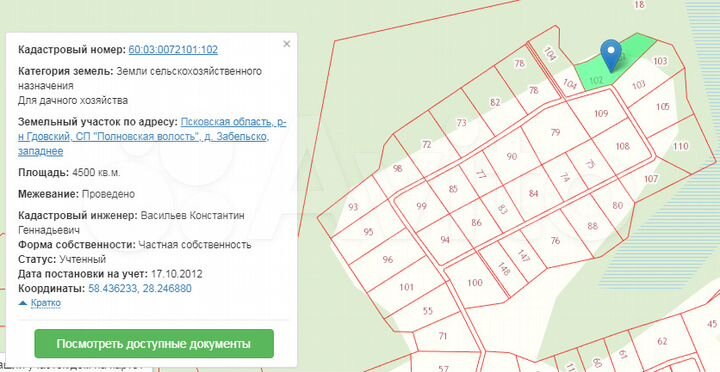The image size is (720, 372).
Task: Select parcel 73 on the map
Action: 461,123
